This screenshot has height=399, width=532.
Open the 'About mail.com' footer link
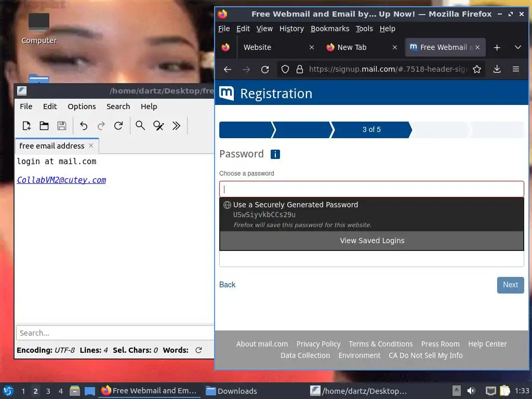[x=262, y=344]
